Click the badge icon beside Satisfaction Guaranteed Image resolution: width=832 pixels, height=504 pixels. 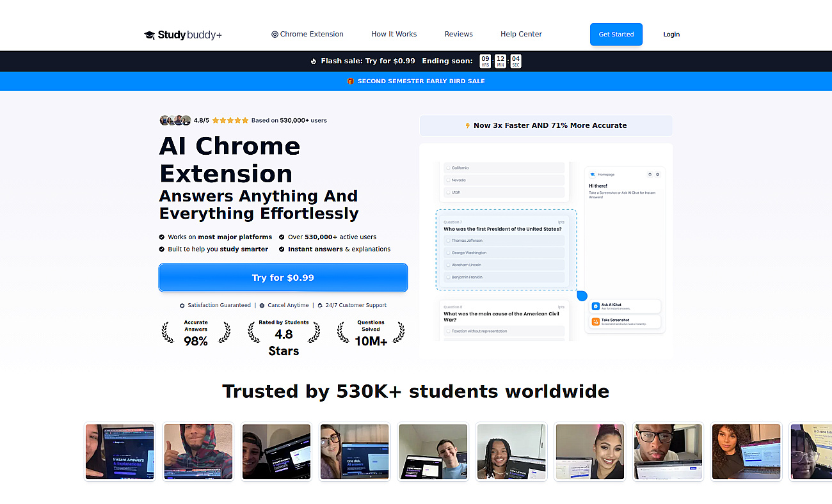(x=182, y=306)
